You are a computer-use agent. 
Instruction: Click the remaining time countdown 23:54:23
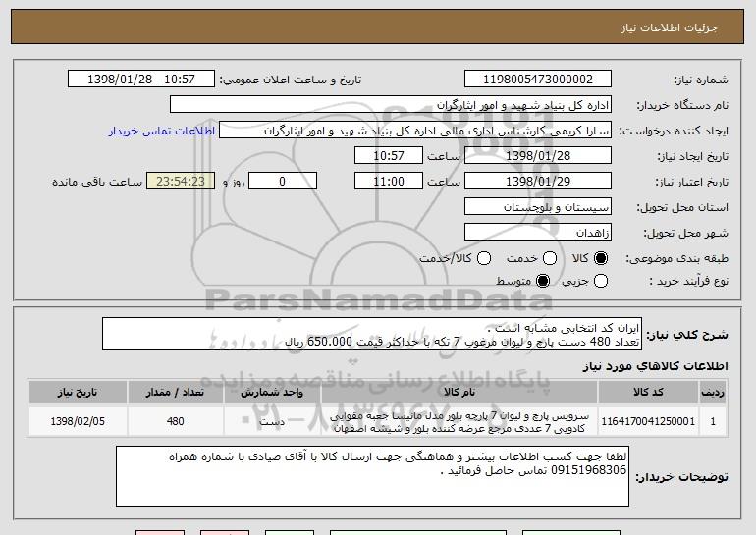point(181,182)
